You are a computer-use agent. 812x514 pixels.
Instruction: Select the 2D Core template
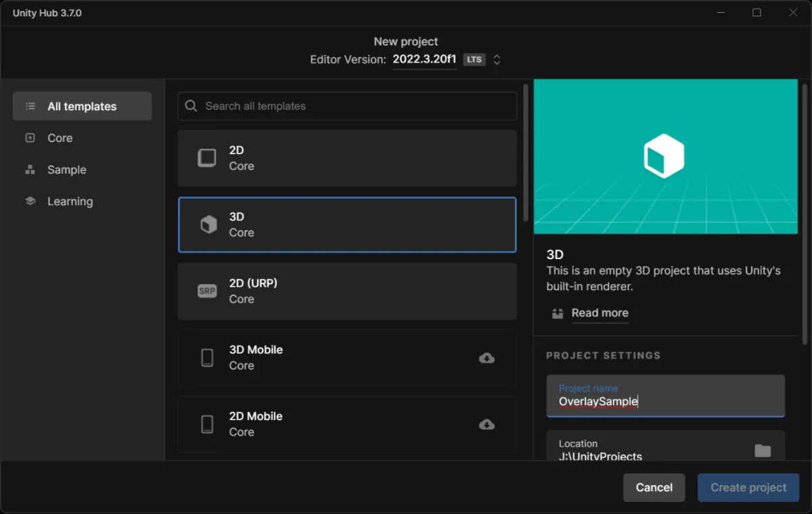(347, 158)
